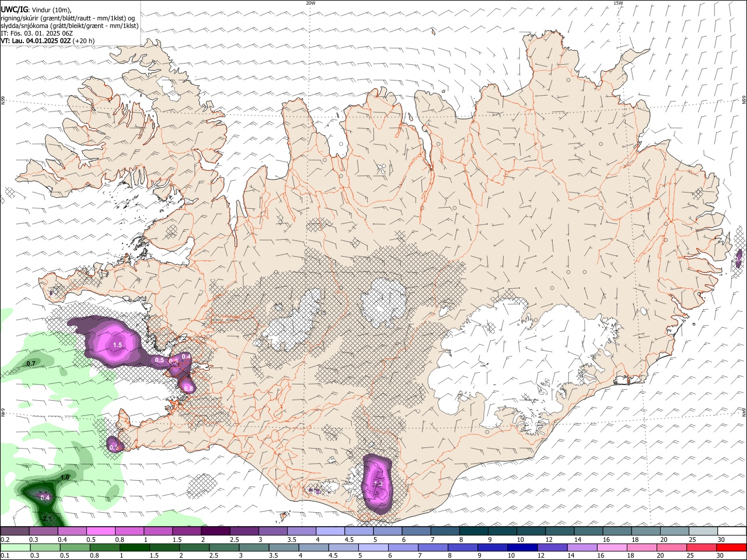Click the rigning/skúrir legend description line
This screenshot has height=560, width=747.
[x=68, y=17]
